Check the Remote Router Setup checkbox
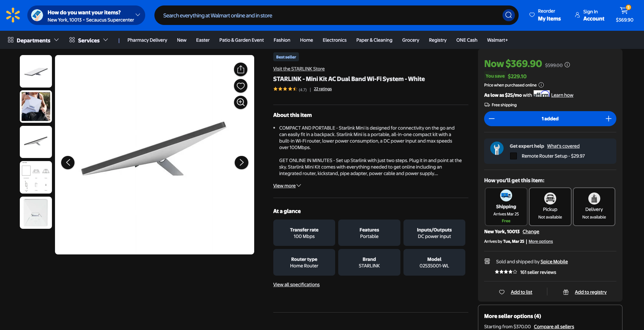 (513, 156)
